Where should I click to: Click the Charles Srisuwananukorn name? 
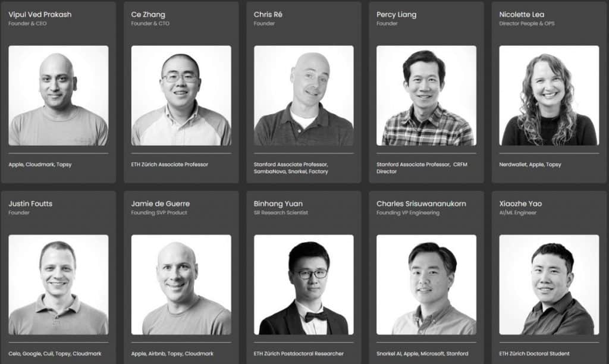(x=421, y=203)
